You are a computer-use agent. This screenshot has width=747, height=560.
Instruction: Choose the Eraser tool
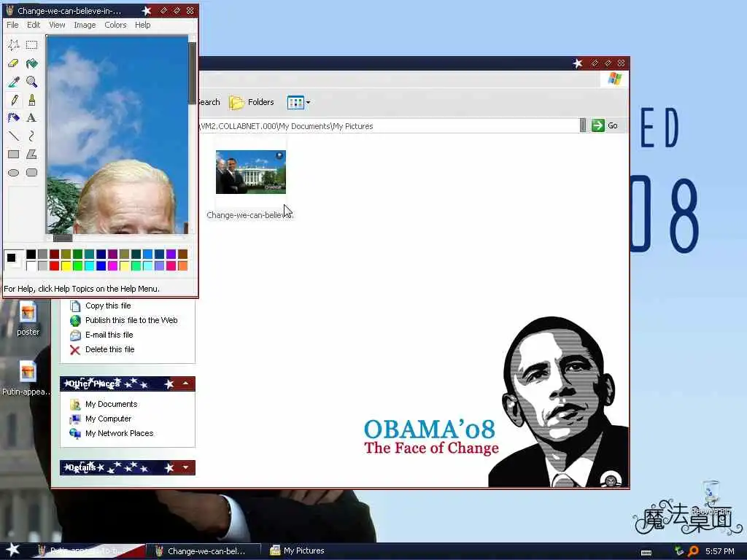tap(13, 63)
